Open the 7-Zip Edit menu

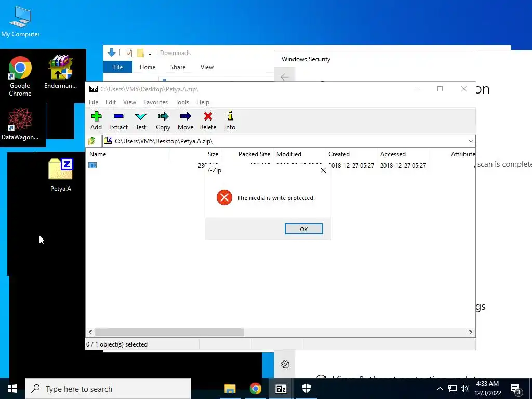111,102
